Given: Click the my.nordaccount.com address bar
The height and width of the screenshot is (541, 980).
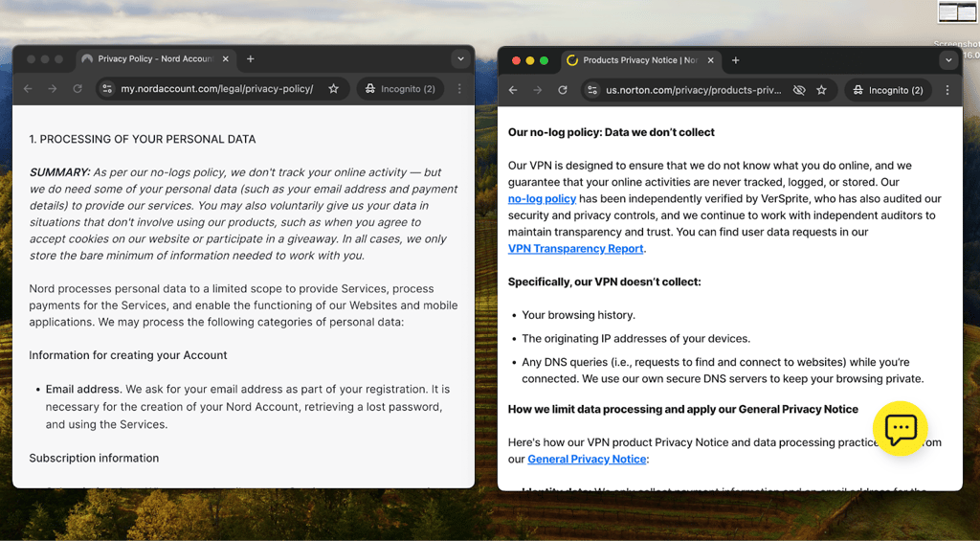Looking at the screenshot, I should [x=217, y=89].
